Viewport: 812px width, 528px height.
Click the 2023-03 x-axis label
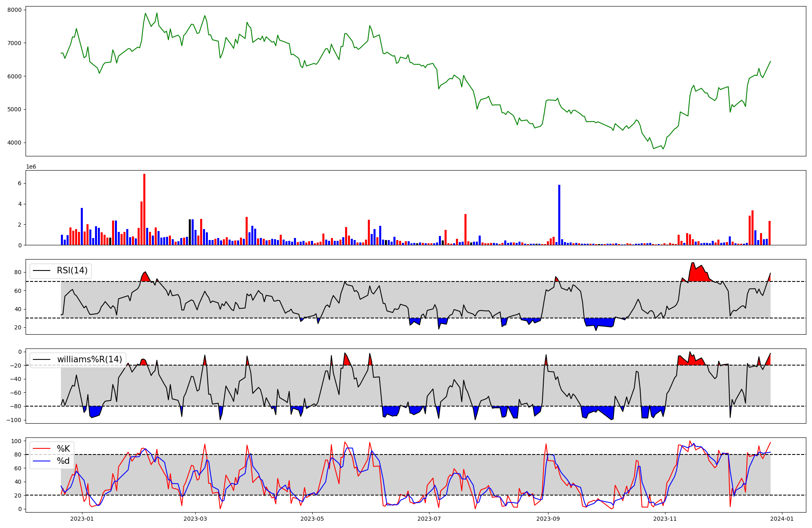tap(195, 519)
